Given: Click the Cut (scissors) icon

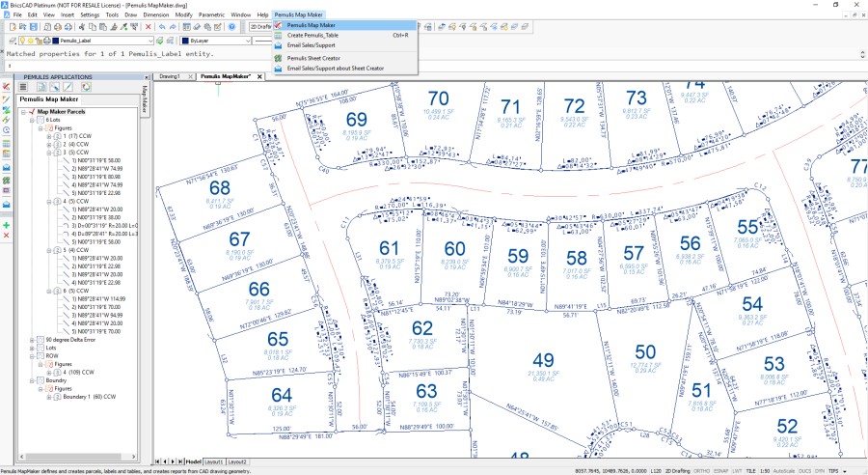Looking at the screenshot, I should [82, 27].
